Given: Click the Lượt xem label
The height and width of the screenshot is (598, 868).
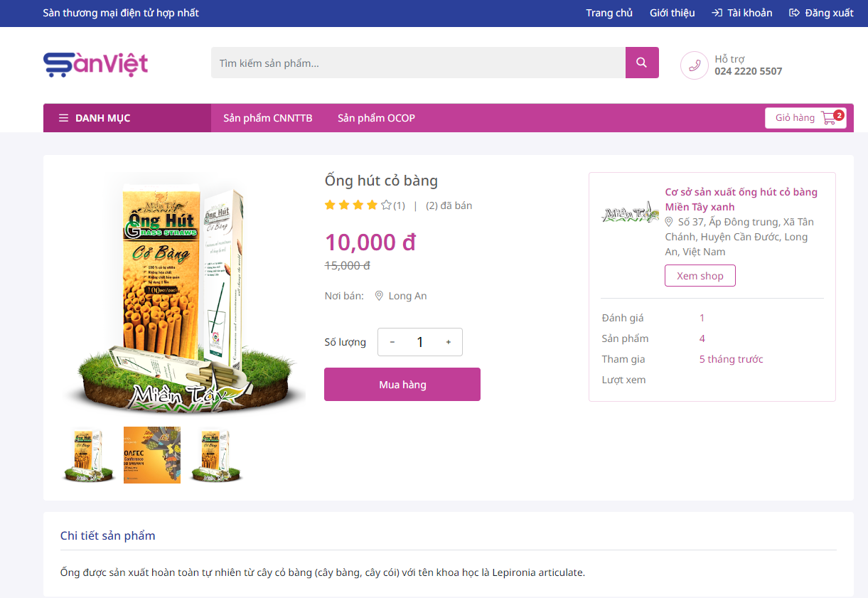Looking at the screenshot, I should 624,380.
